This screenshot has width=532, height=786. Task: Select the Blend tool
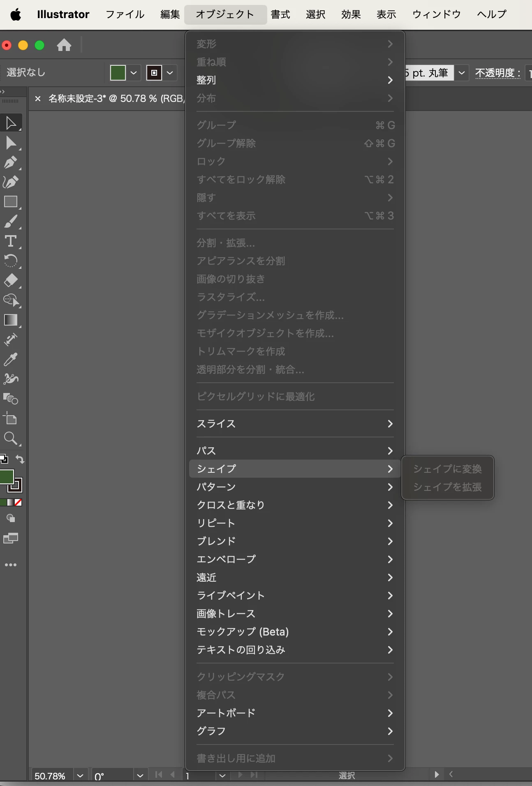(x=11, y=399)
